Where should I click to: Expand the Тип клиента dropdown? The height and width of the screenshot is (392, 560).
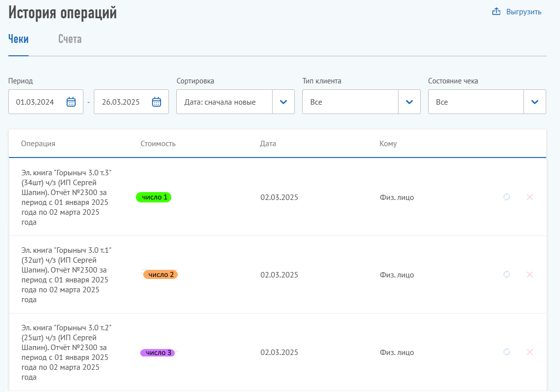(409, 102)
